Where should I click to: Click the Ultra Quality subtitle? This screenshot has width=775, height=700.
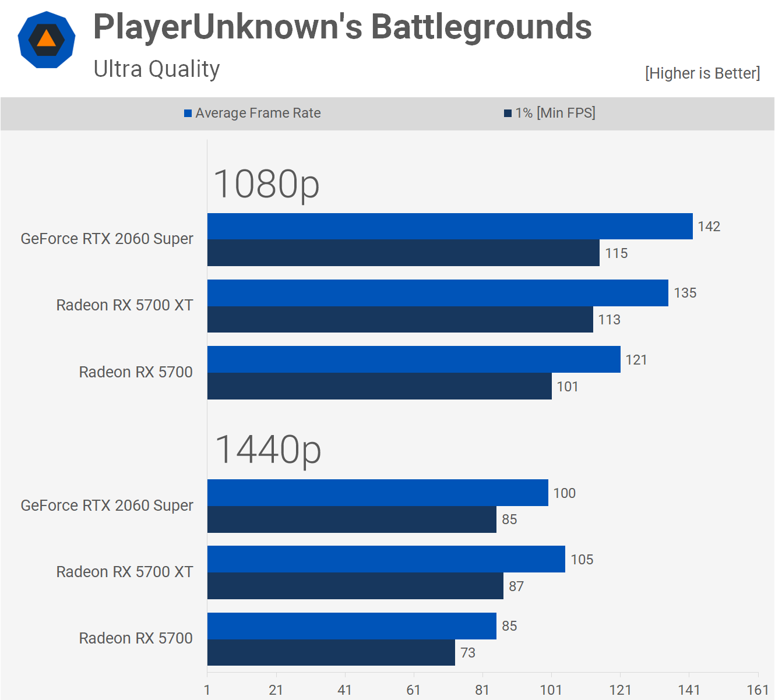(157, 69)
